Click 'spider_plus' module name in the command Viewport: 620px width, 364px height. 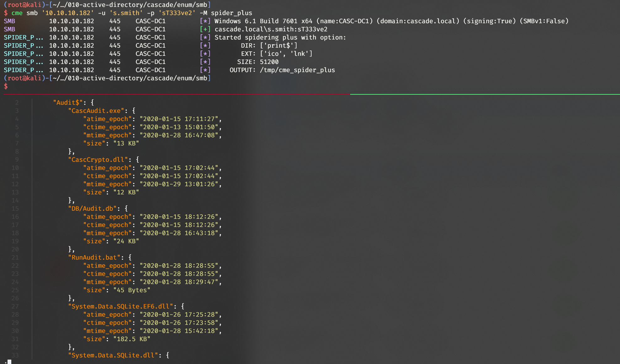point(232,13)
